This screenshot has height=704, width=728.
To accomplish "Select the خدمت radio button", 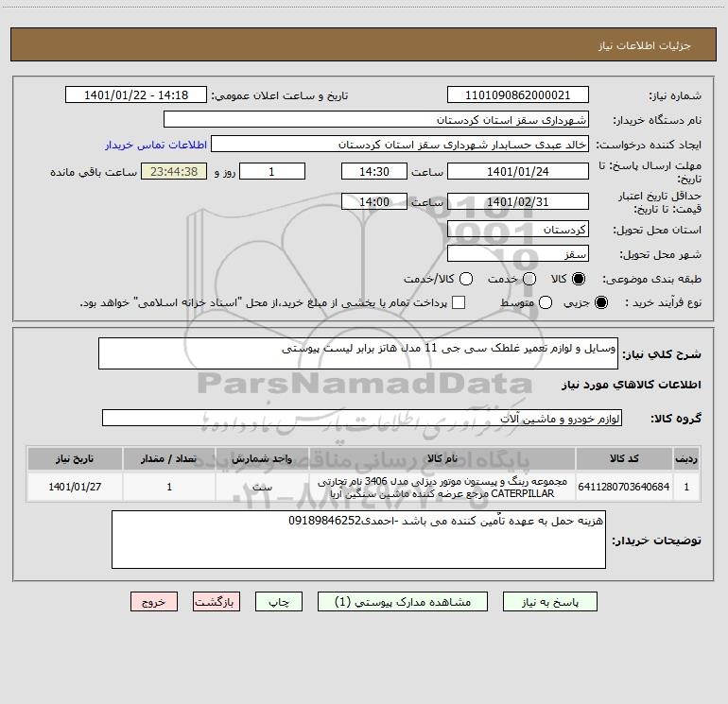I will click(529, 279).
